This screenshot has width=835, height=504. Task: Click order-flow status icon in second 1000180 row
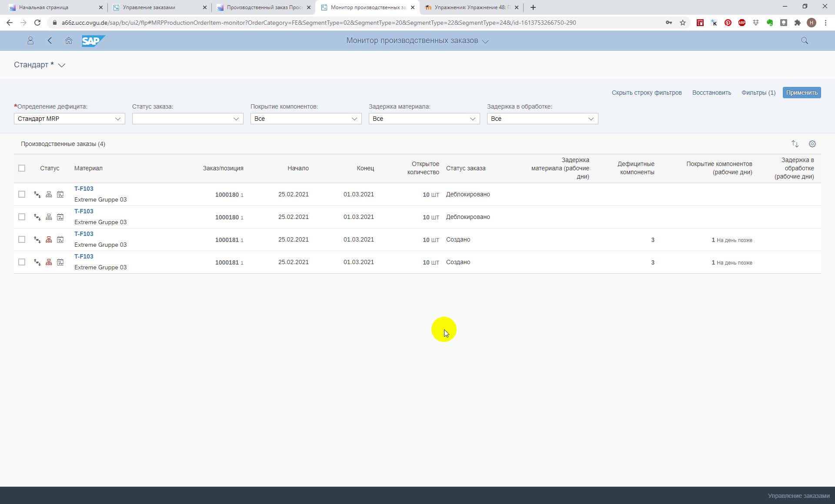click(x=37, y=217)
